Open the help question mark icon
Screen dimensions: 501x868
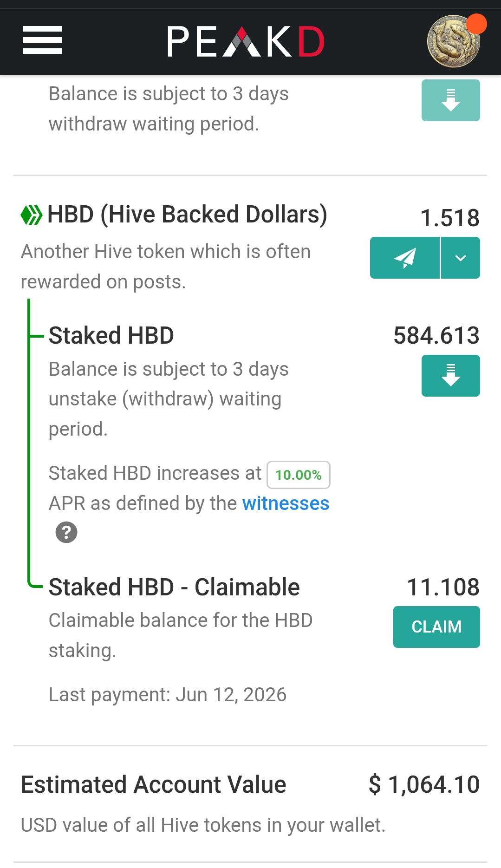pyautogui.click(x=66, y=532)
